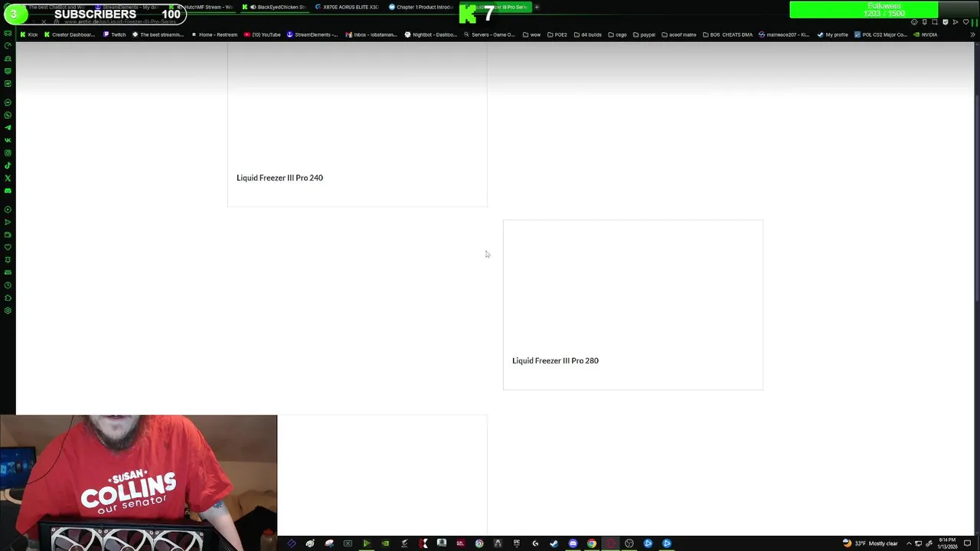The image size is (980, 551).
Task: Open the StreamElements bookmark
Action: (x=312, y=34)
